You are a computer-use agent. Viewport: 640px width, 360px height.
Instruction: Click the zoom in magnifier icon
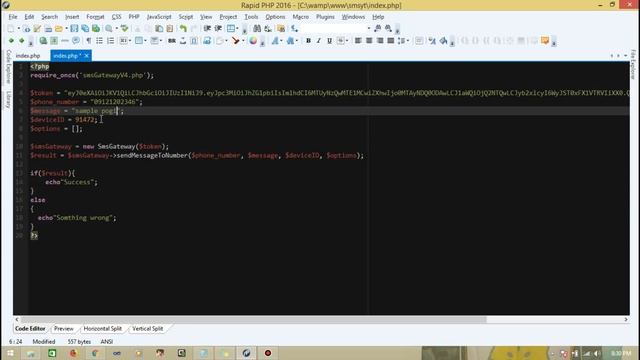(x=109, y=29)
